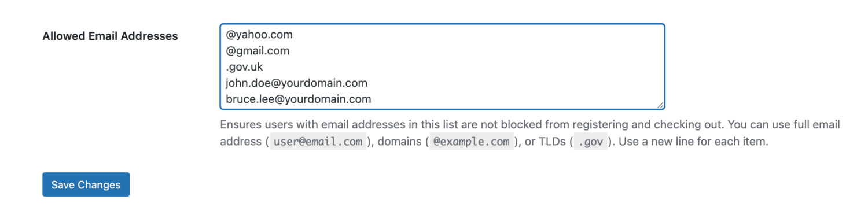Image resolution: width=868 pixels, height=222 pixels.
Task: Click the .gov TLD code example
Action: click(590, 142)
